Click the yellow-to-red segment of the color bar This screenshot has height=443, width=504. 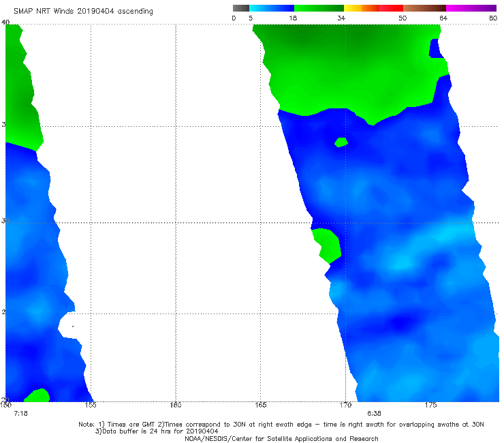click(x=373, y=8)
